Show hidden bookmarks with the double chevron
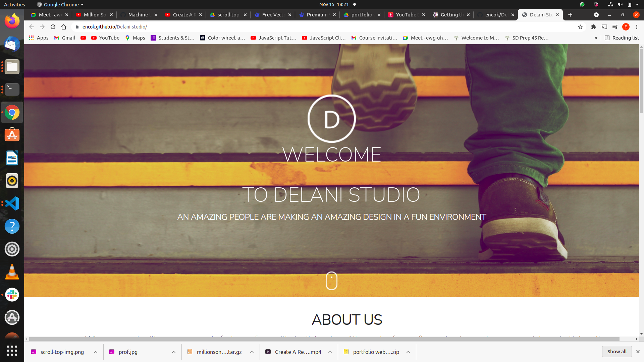644x362 pixels. pos(596,38)
